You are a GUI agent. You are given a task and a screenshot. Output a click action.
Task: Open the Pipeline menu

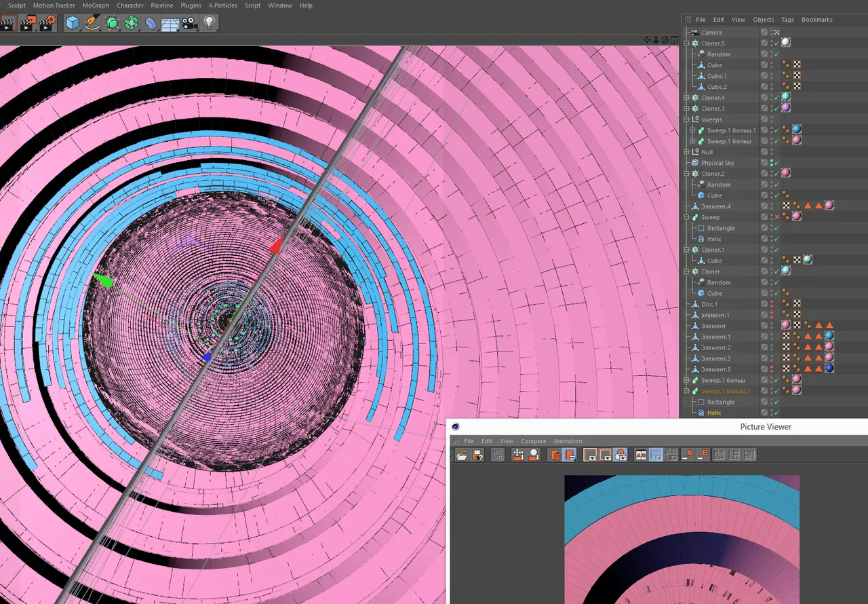pos(162,5)
